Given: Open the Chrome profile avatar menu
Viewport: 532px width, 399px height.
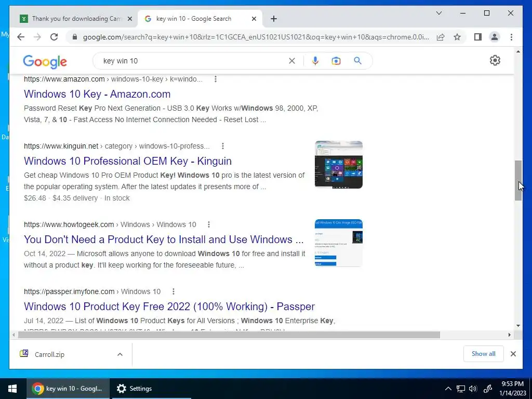Looking at the screenshot, I should click(495, 37).
